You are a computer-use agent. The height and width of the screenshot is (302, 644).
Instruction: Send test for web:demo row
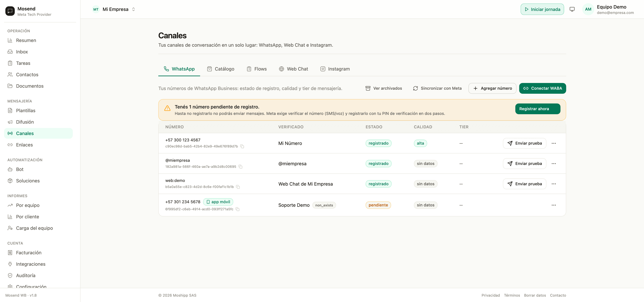pyautogui.click(x=524, y=184)
